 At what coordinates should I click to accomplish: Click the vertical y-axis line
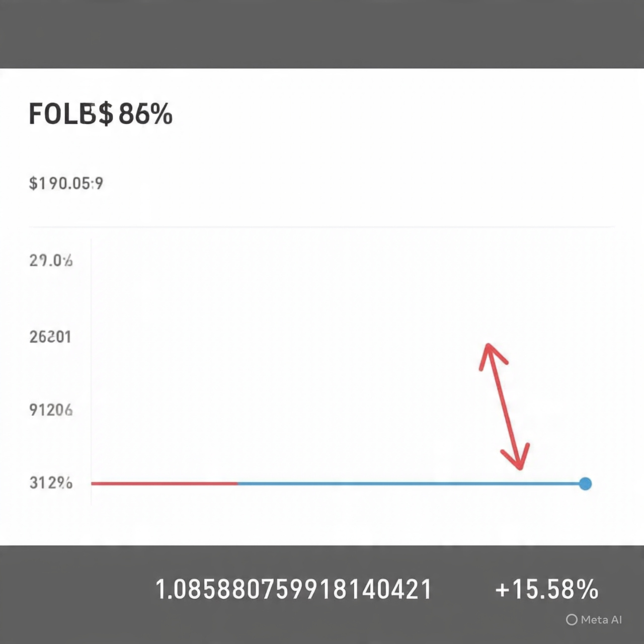click(91, 371)
